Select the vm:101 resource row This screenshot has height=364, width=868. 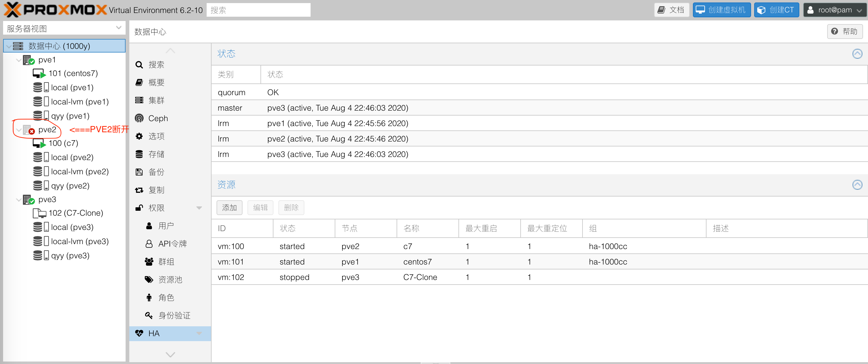coord(539,262)
